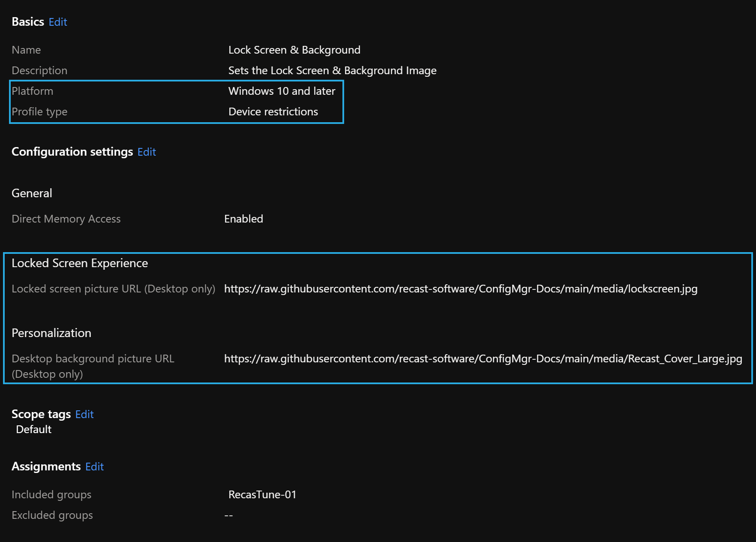
Task: Click the description text Sets the Lock Screen & Background Image
Action: click(x=332, y=71)
